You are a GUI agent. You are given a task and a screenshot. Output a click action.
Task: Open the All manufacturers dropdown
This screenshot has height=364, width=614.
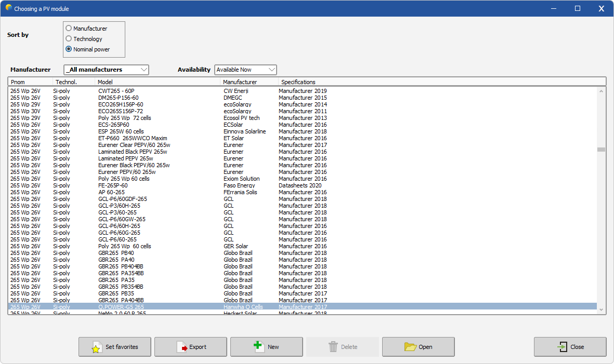[106, 70]
